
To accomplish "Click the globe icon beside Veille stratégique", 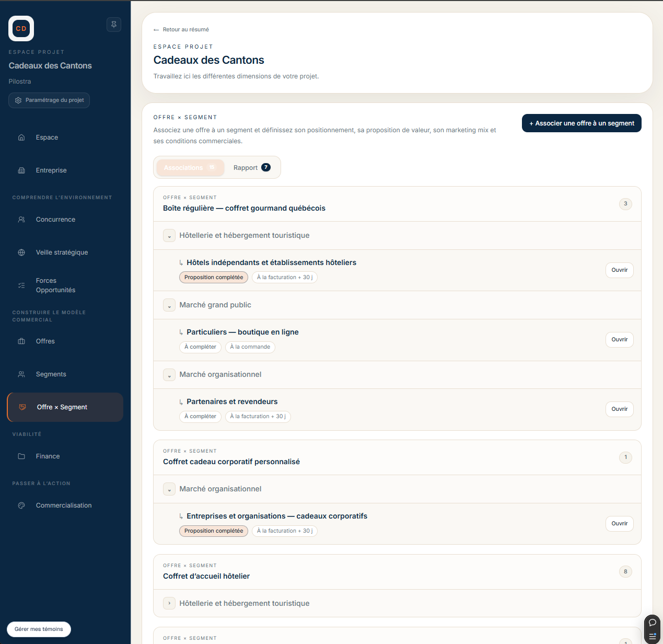I will point(21,252).
